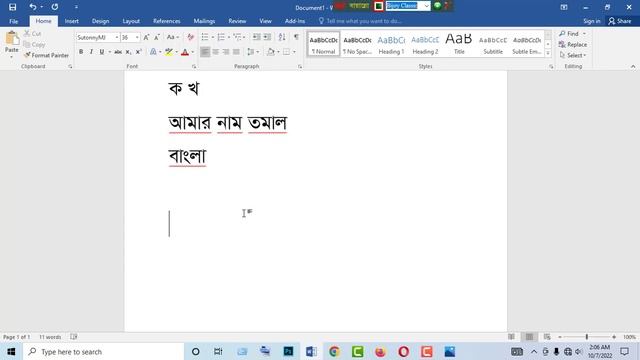Image resolution: width=640 pixels, height=360 pixels.
Task: Decrease paragraph indent
Action: [256, 37]
